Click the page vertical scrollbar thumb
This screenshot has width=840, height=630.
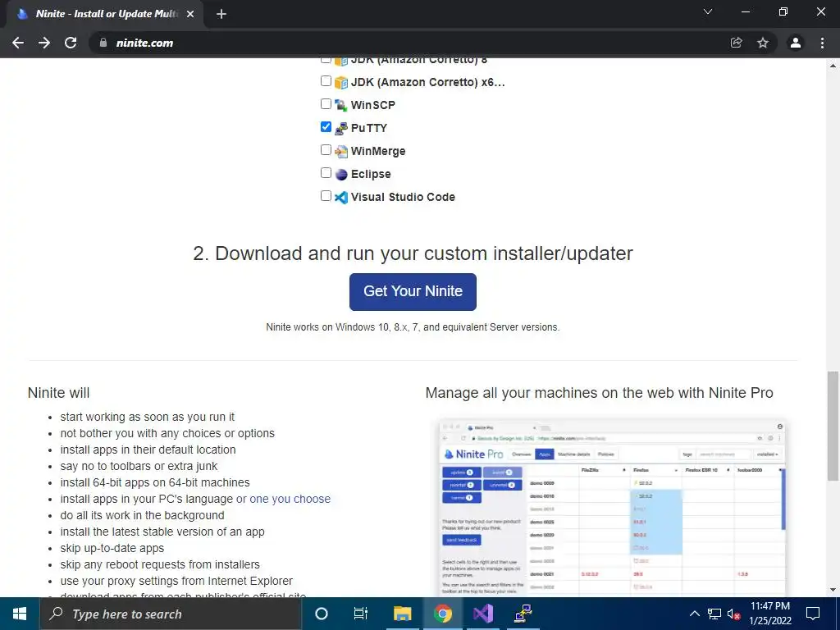click(833, 427)
